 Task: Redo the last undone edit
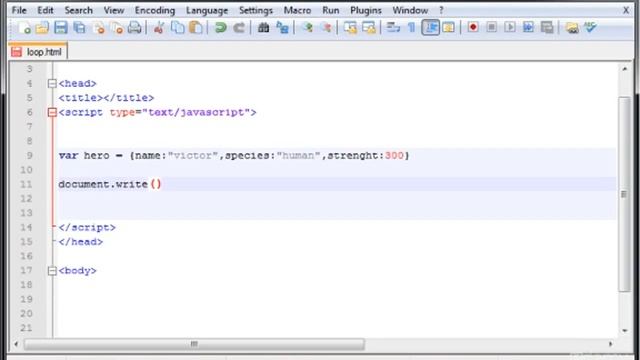[239, 27]
